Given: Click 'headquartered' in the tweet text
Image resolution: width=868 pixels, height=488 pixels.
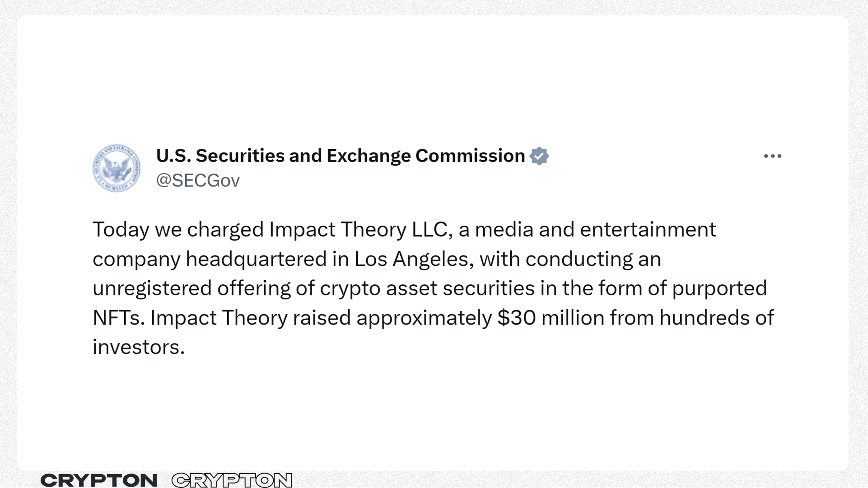Looking at the screenshot, I should pos(256,259).
